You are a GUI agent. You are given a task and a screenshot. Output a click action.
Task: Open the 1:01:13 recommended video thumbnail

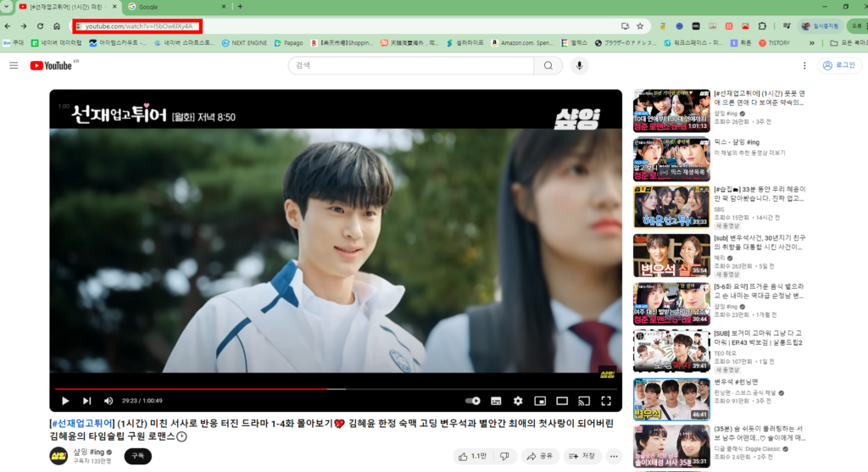[671, 111]
